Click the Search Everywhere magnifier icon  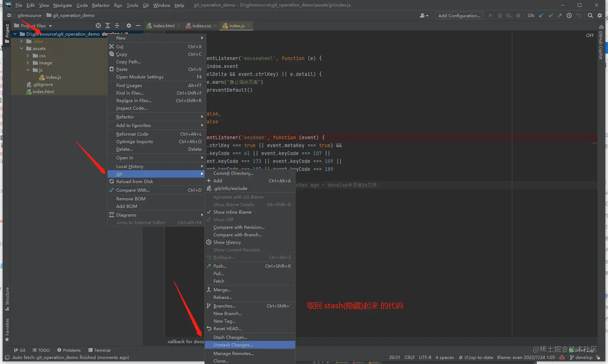590,16
